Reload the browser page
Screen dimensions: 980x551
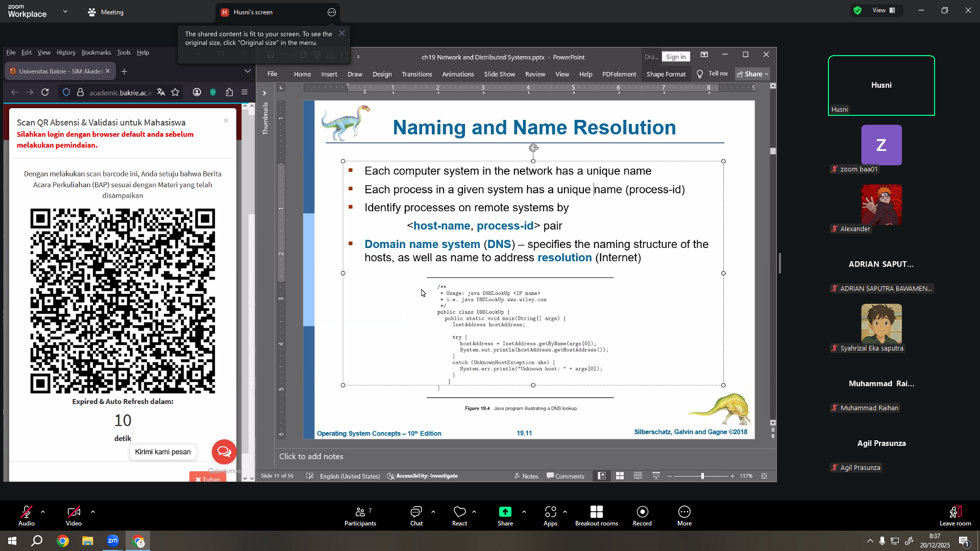click(x=45, y=92)
